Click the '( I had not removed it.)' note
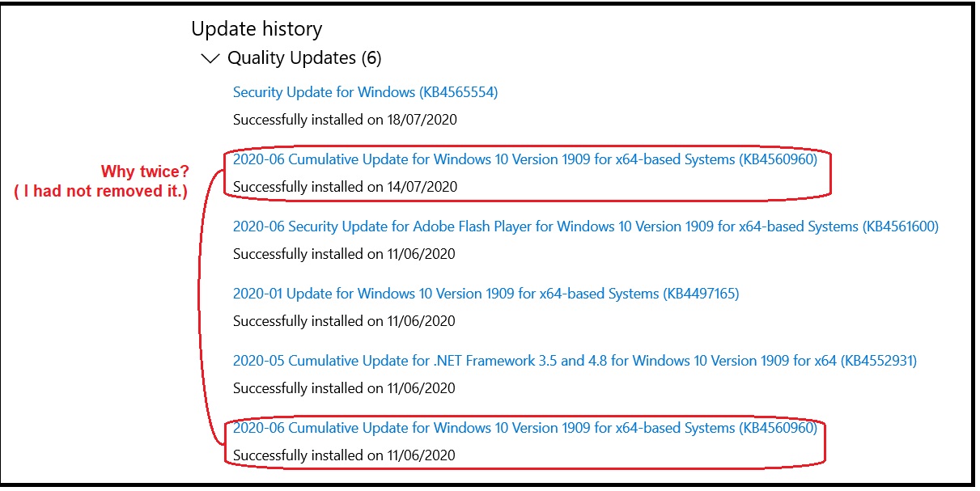The image size is (980, 491). [x=101, y=192]
